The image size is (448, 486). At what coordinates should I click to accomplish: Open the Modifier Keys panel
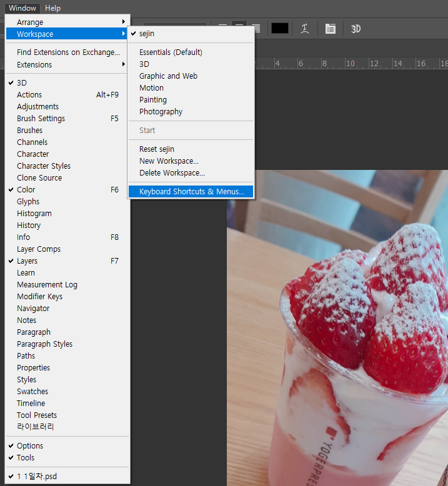pyautogui.click(x=66, y=296)
